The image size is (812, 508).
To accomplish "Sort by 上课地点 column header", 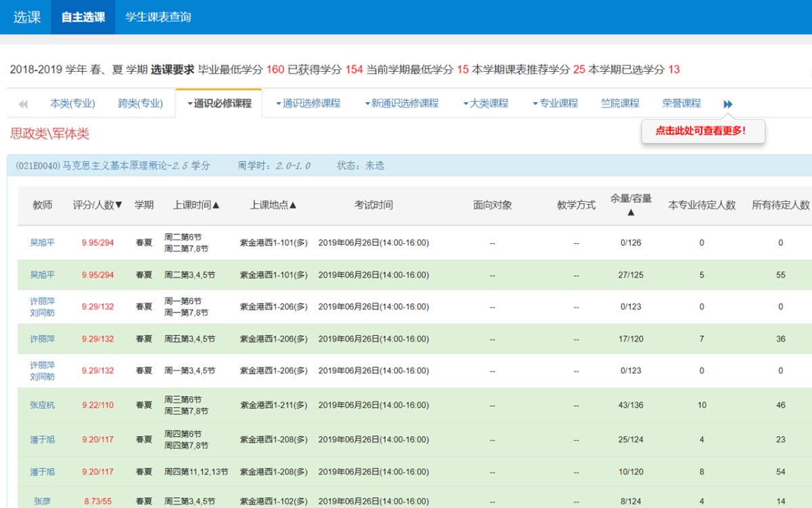I will click(x=273, y=205).
